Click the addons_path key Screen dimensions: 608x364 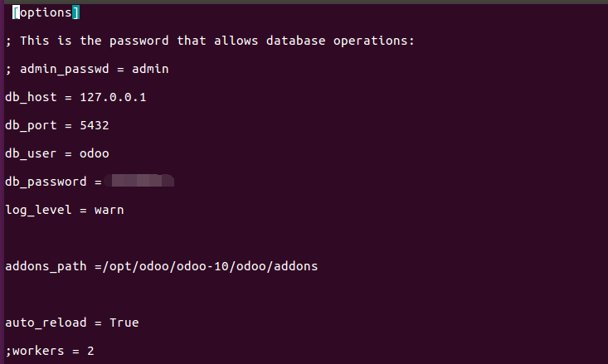click(46, 266)
